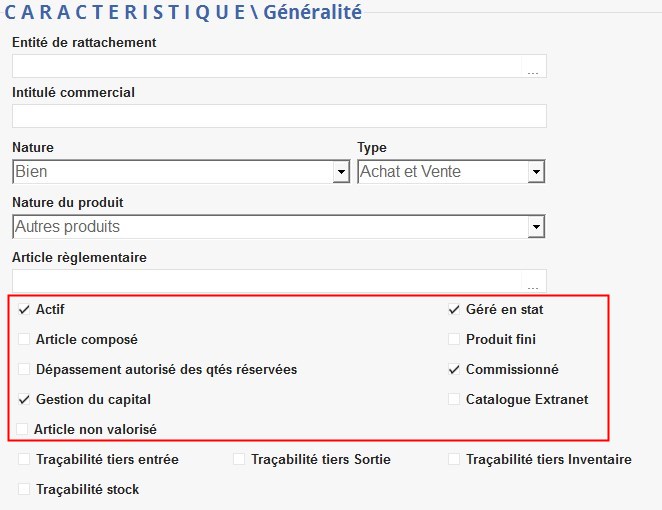Uncheck the Gestion du capital checkbox
Screen dimensions: 662x510
(25, 400)
